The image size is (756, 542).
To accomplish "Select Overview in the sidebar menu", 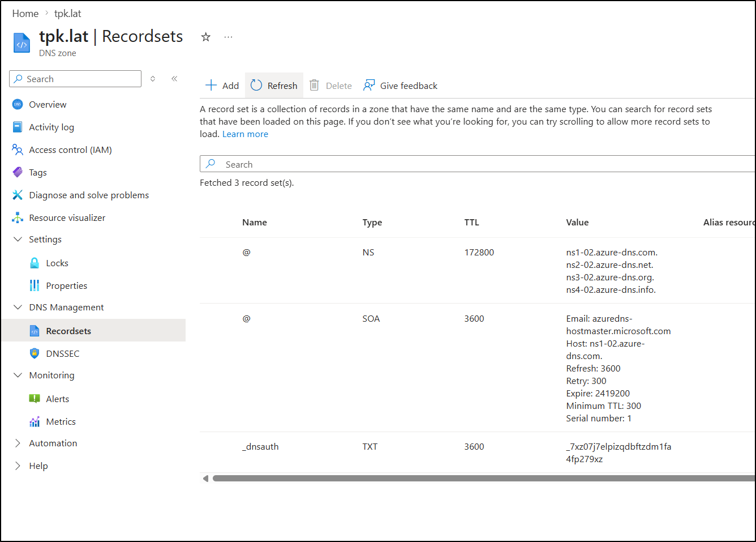I will point(48,104).
